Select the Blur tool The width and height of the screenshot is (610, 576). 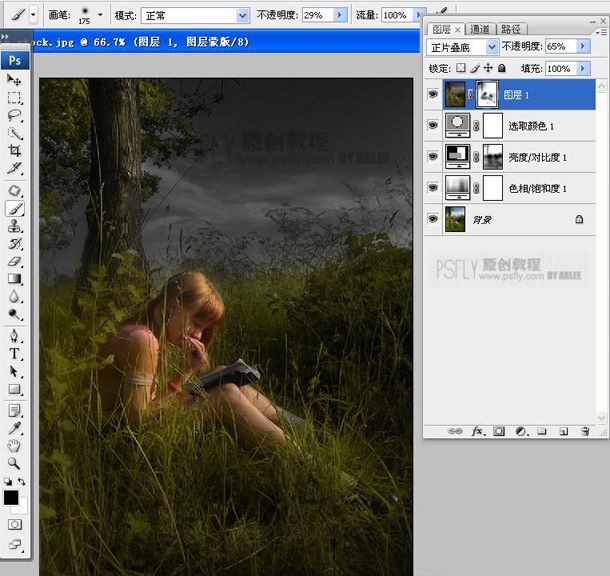(x=14, y=296)
